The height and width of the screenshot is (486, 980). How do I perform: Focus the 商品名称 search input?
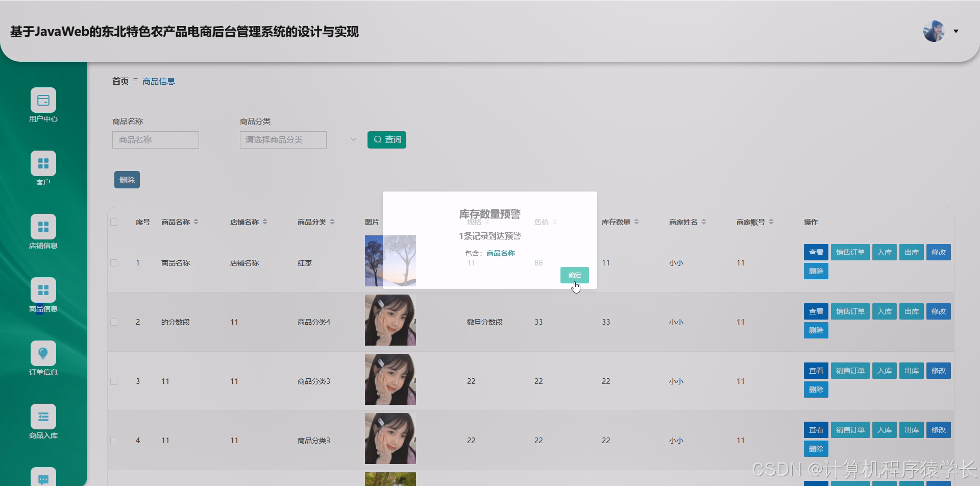click(x=156, y=140)
